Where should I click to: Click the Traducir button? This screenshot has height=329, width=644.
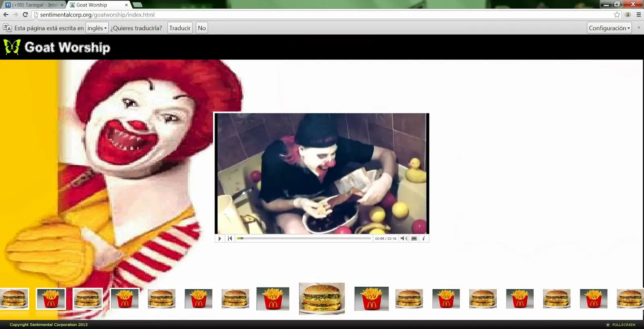[180, 28]
